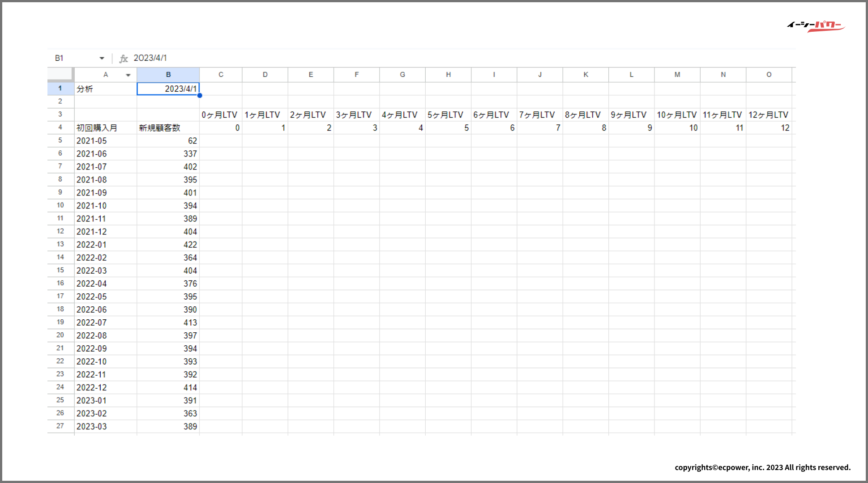Click the select-all corner box
868x483 pixels.
pos(60,74)
